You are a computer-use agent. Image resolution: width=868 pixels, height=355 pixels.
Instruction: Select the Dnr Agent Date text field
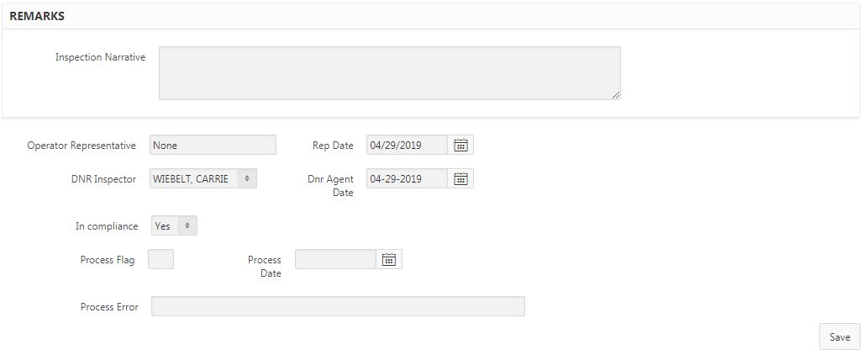coord(407,178)
